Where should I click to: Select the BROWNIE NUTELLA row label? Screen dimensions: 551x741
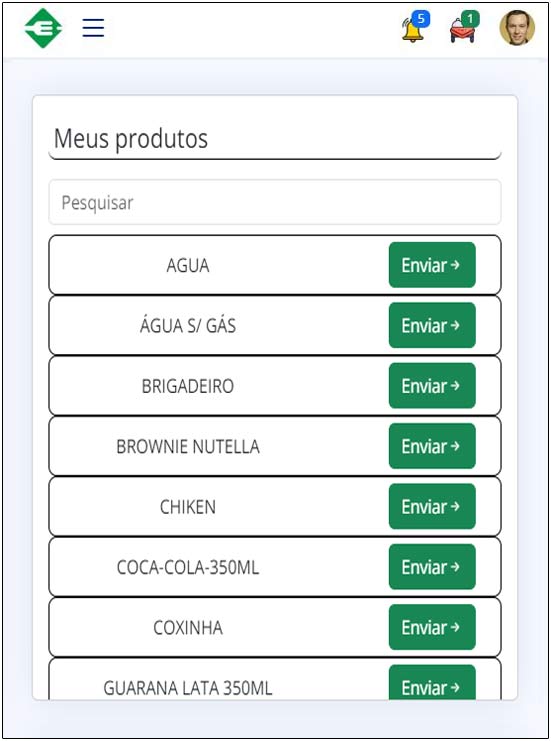click(x=188, y=447)
